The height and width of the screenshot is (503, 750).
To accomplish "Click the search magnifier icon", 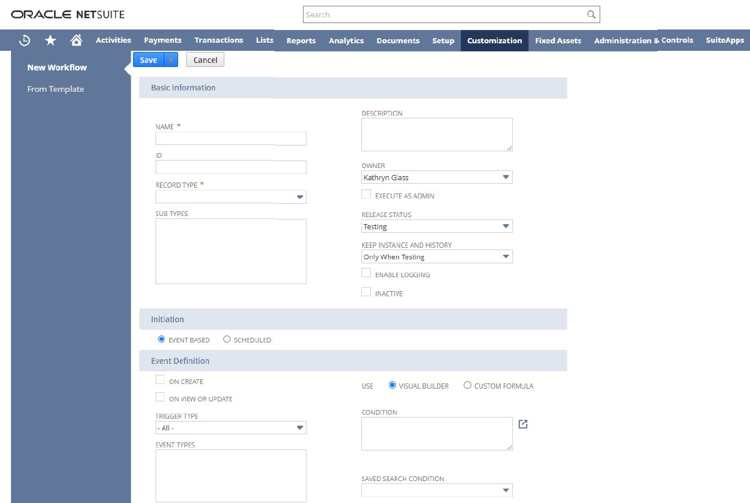I will click(x=591, y=14).
